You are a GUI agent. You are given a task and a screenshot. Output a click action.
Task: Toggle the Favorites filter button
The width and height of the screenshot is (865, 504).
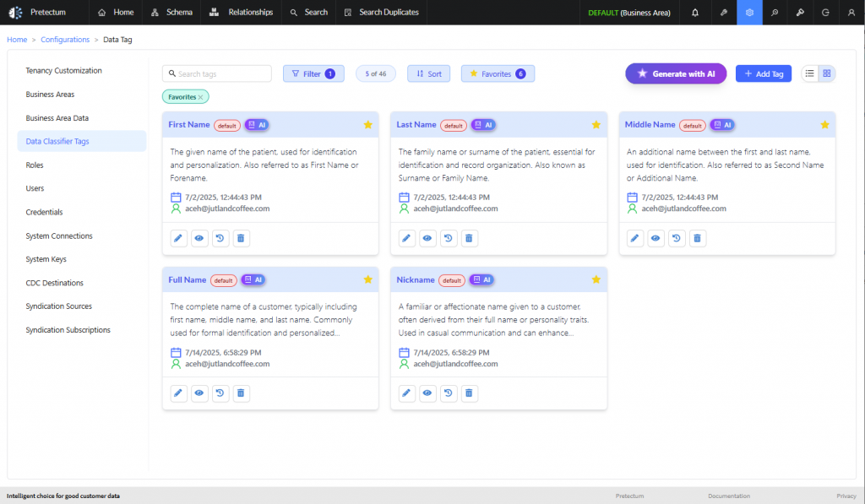click(x=498, y=74)
